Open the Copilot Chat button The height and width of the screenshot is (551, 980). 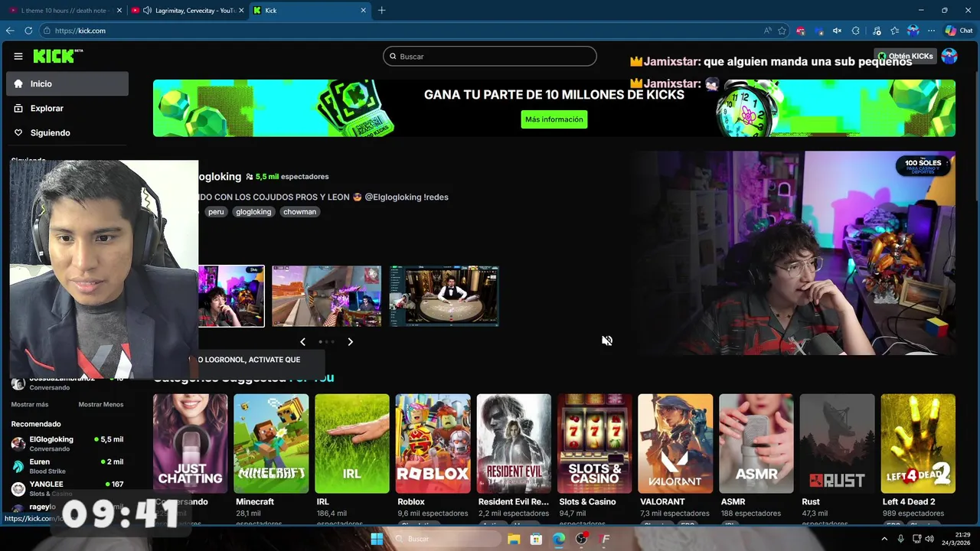click(959, 31)
